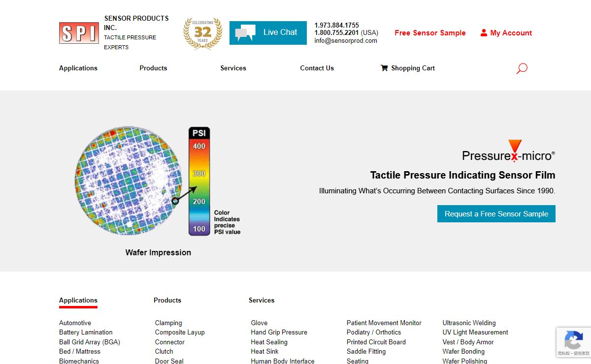The image size is (591, 364).
Task: Open Printed Circuit Board link
Action: coord(376,342)
